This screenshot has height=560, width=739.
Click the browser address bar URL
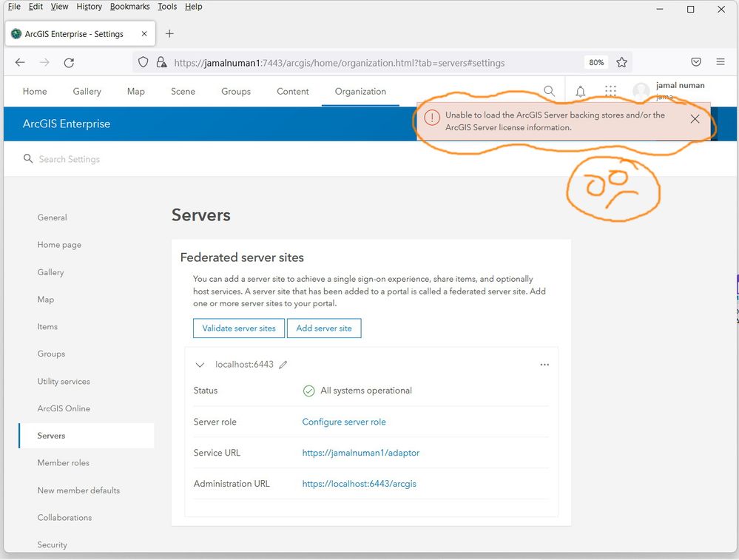340,63
